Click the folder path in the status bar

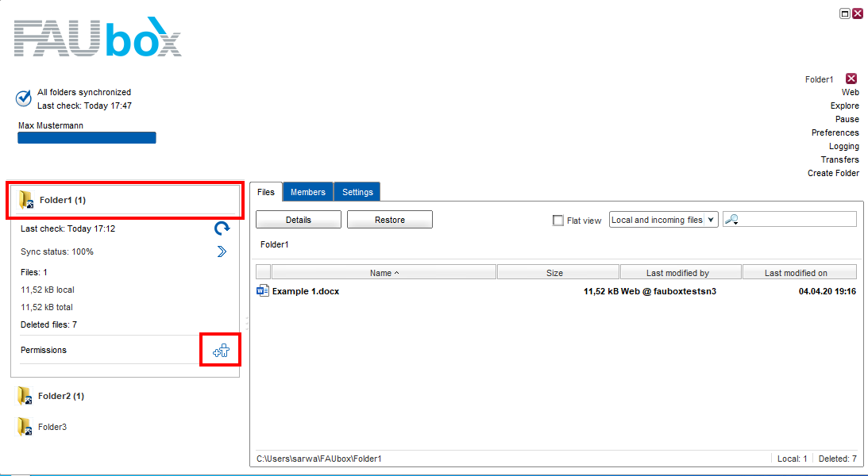click(x=319, y=459)
